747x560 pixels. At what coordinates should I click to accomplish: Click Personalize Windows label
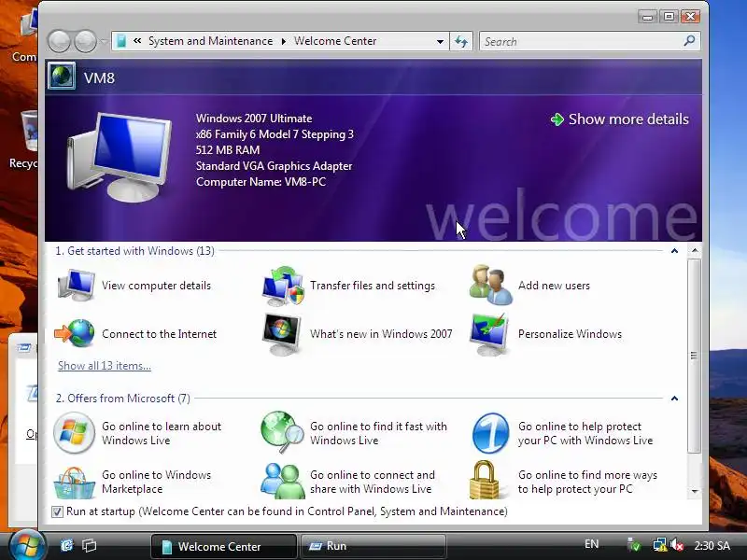pos(570,334)
